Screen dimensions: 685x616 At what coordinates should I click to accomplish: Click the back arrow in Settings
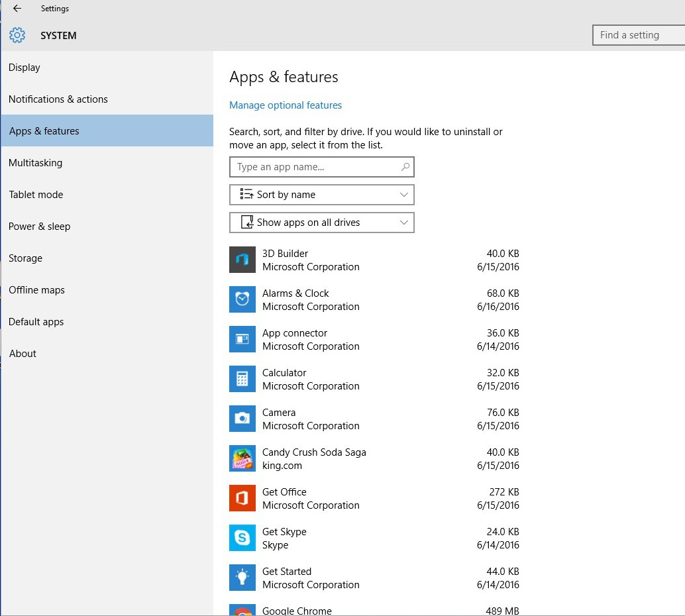tap(17, 9)
